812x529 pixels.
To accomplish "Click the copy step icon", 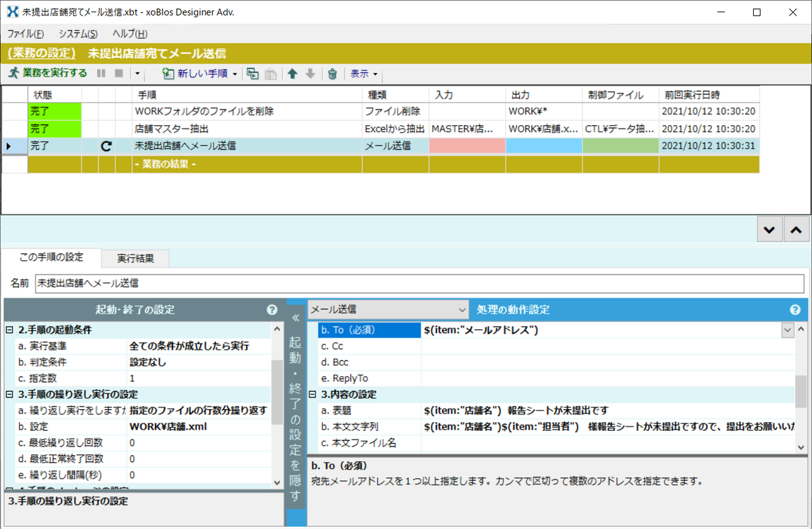I will tap(253, 74).
